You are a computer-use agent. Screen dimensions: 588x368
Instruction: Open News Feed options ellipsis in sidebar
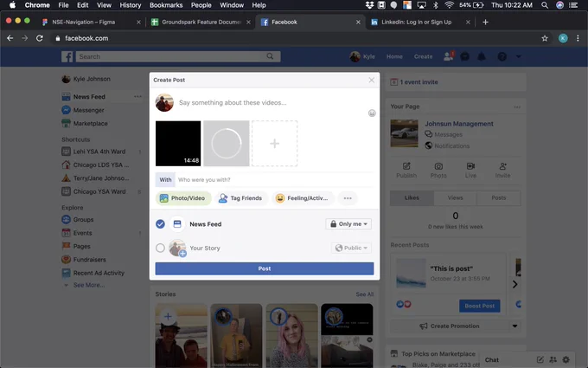coord(137,96)
